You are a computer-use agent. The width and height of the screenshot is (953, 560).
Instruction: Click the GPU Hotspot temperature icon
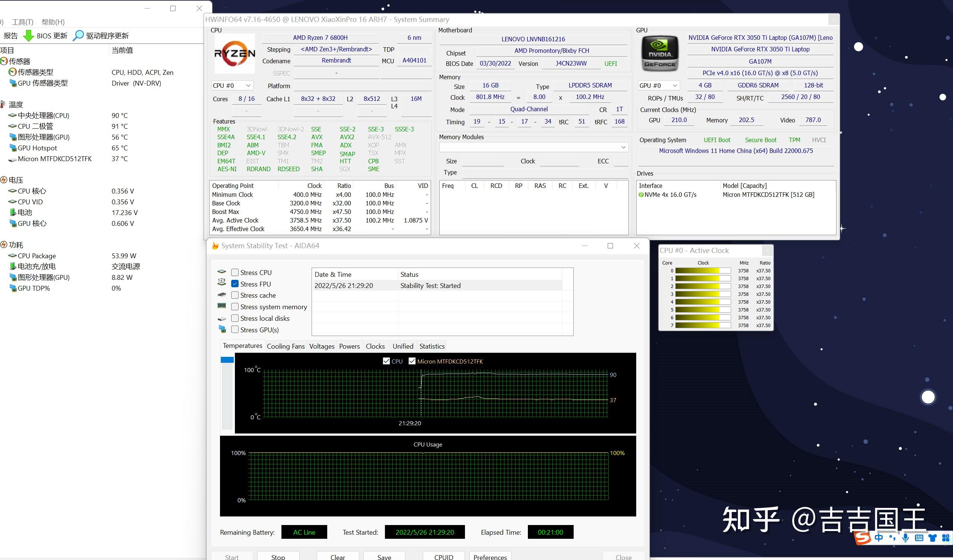[x=13, y=148]
